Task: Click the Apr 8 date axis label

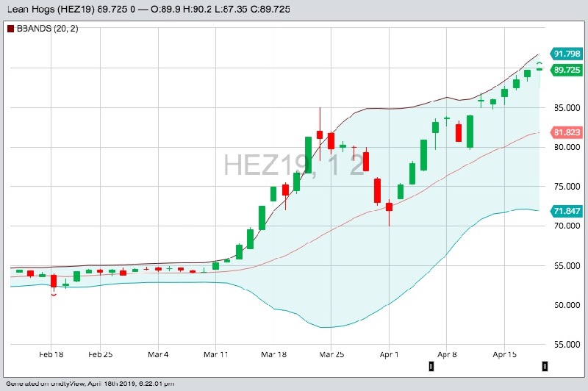Action: (x=447, y=354)
